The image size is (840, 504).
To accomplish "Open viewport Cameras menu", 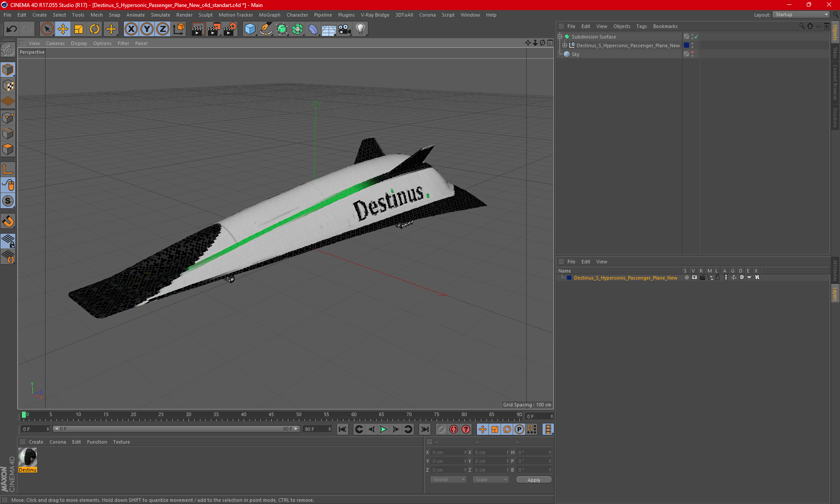I will [x=55, y=43].
